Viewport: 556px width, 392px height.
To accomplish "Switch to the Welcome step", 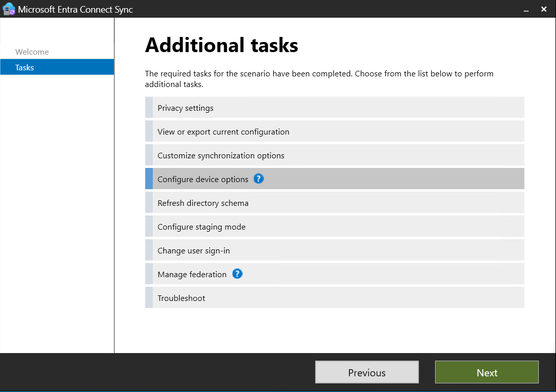I will [32, 52].
